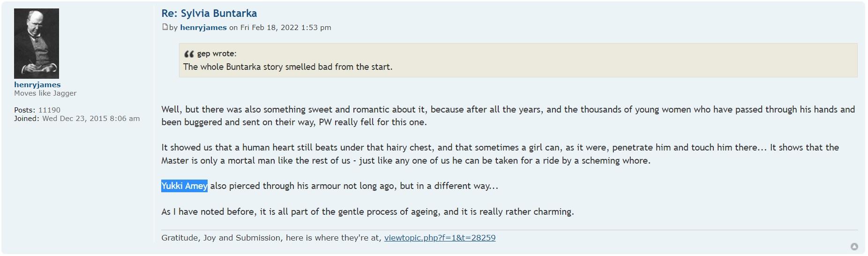Click the post date 'Fri Feb 18, 2022'
Image resolution: width=868 pixels, height=256 pixels.
pyautogui.click(x=269, y=28)
